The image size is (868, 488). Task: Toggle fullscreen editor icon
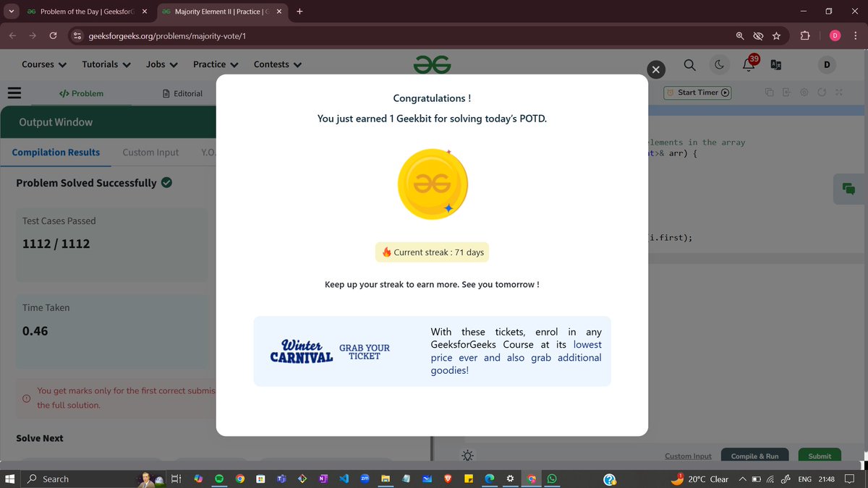tap(839, 93)
